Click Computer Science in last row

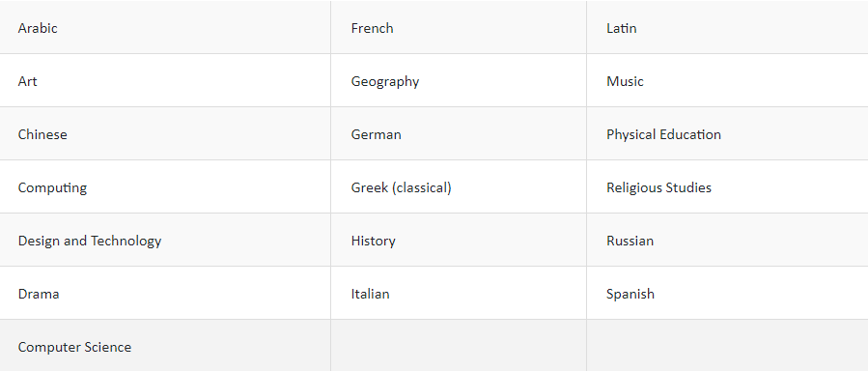[165, 346]
